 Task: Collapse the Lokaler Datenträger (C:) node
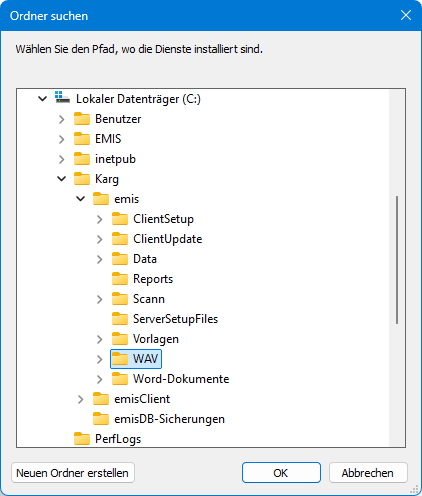(x=43, y=99)
